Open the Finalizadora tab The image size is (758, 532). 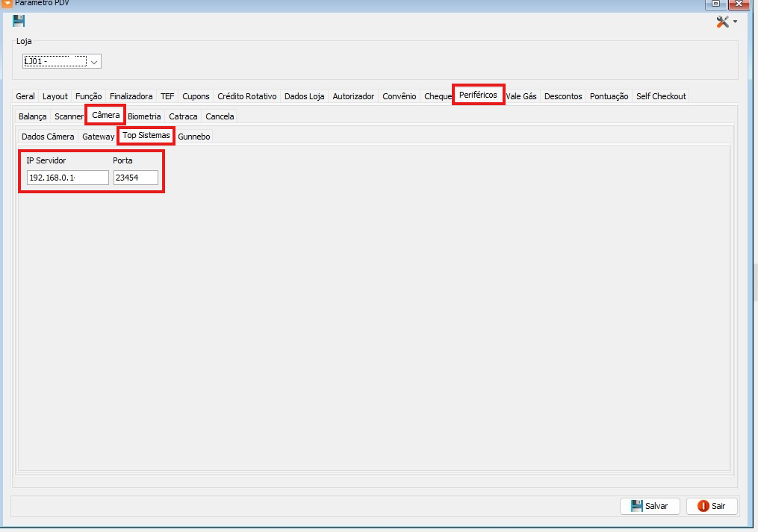[x=131, y=96]
